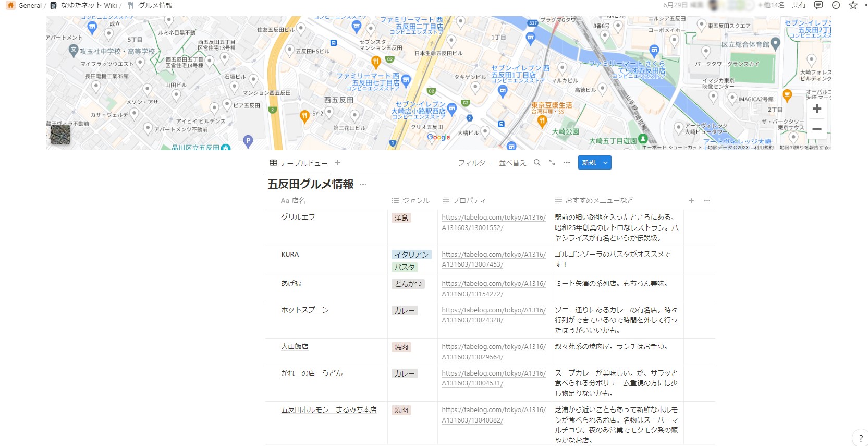Open 並べ替え sort options
The width and height of the screenshot is (868, 446).
coord(512,163)
